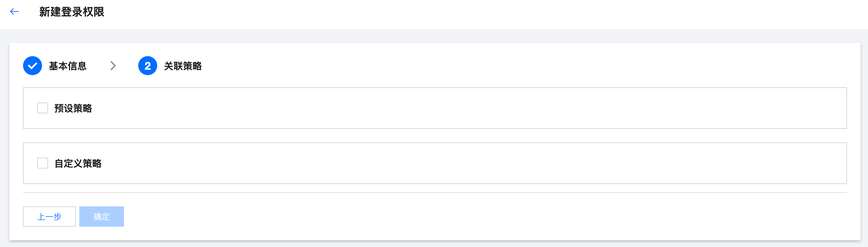
Task: Click the 预设策略 label text
Action: point(73,108)
